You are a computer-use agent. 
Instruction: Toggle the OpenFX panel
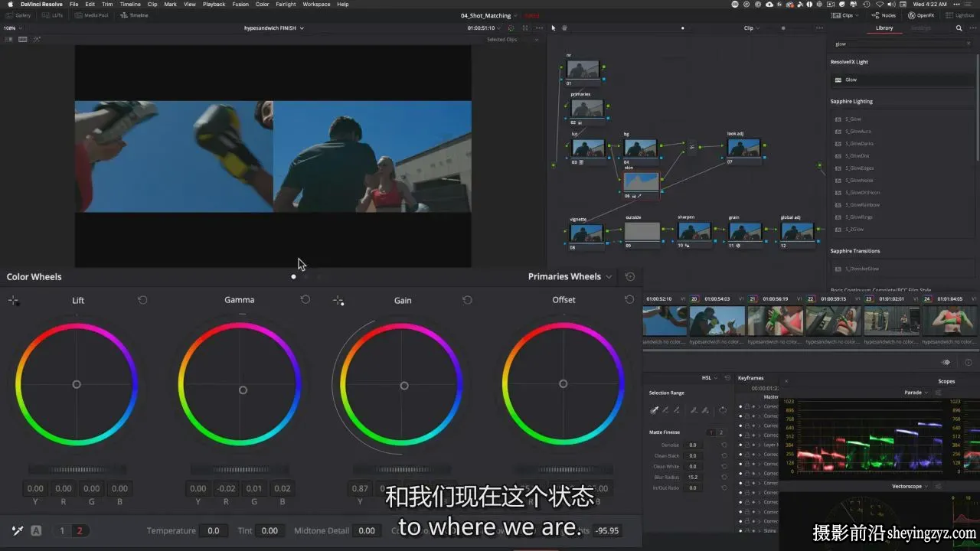click(921, 15)
